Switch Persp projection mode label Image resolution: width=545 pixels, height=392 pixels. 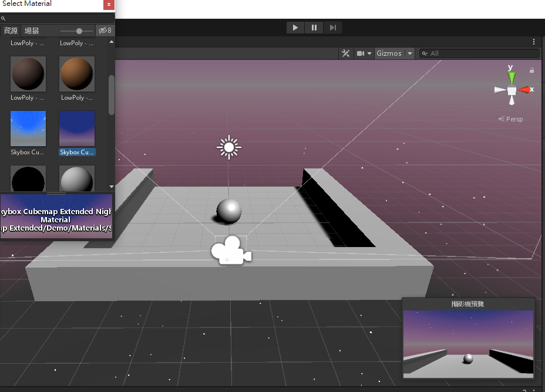point(514,119)
